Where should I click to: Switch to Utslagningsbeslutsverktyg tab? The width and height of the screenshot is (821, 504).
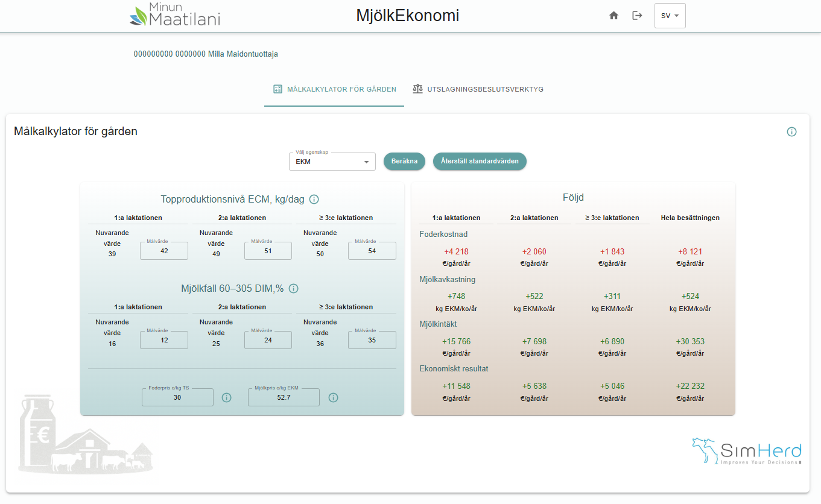click(x=478, y=89)
